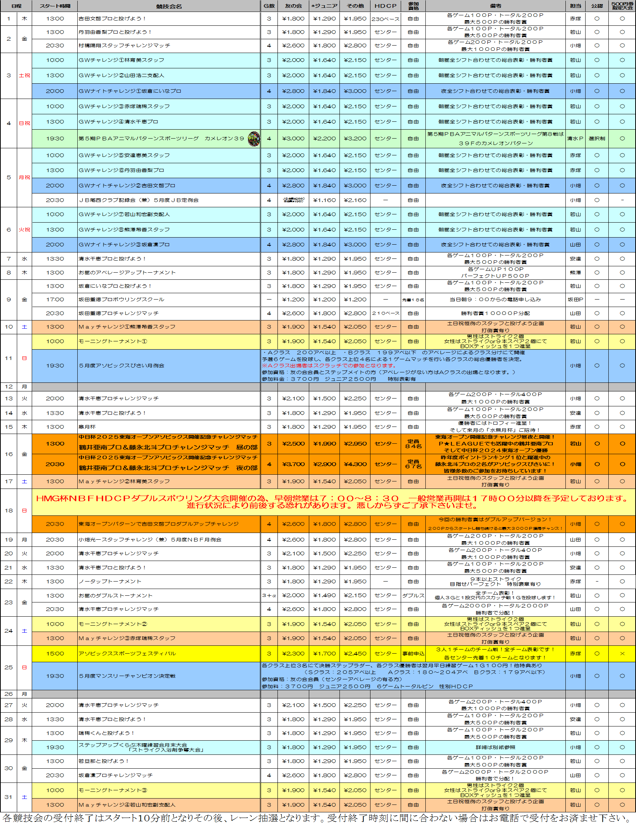Click 小畑光一スタッフチャレンジ（兼）5月度NBF月例会 name
The image size is (636, 840).
click(150, 540)
